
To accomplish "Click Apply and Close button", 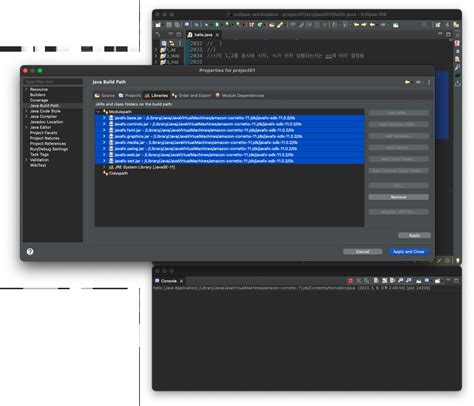I will click(x=408, y=252).
